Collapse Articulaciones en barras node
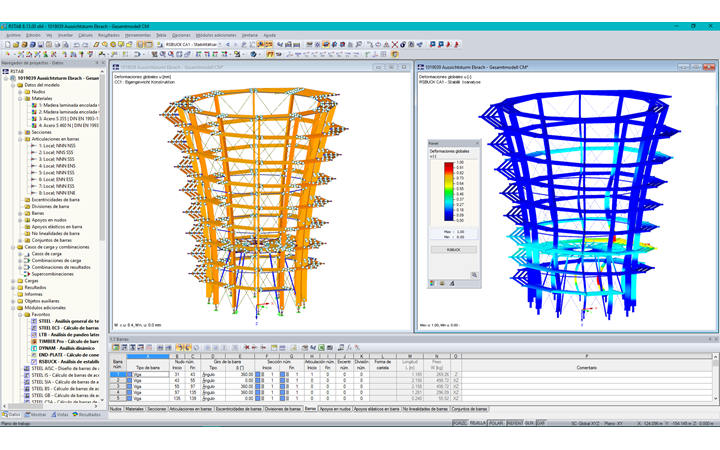The image size is (720, 450). tap(20, 139)
